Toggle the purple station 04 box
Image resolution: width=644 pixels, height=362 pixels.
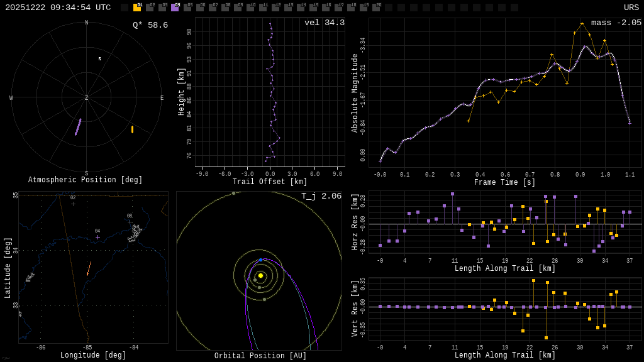pyautogui.click(x=175, y=8)
